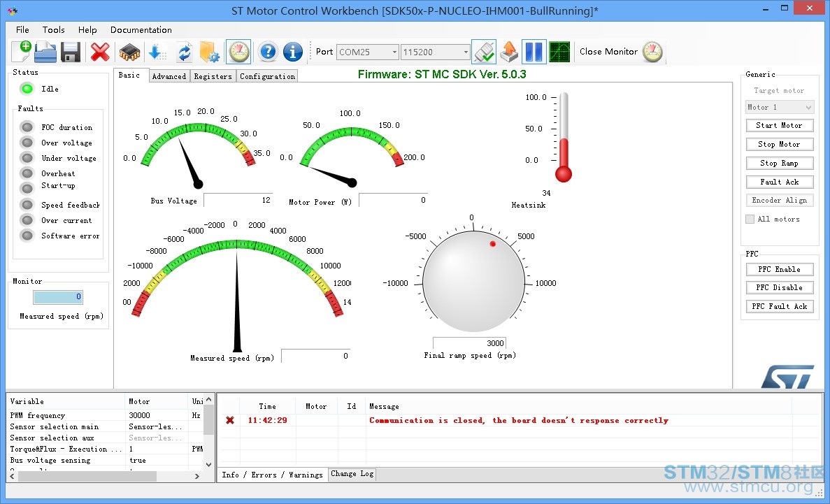Click variable list horizontal scroll right arrow

tap(197, 476)
